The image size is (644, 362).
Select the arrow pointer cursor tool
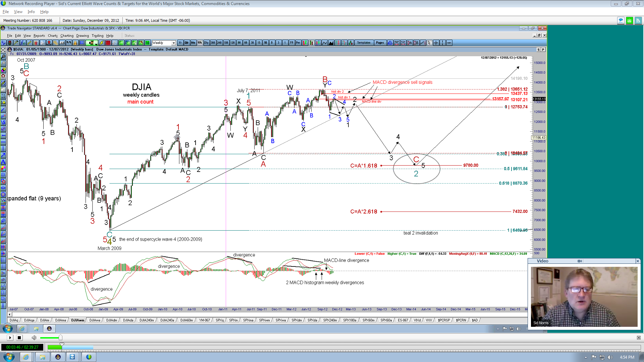pos(429,43)
